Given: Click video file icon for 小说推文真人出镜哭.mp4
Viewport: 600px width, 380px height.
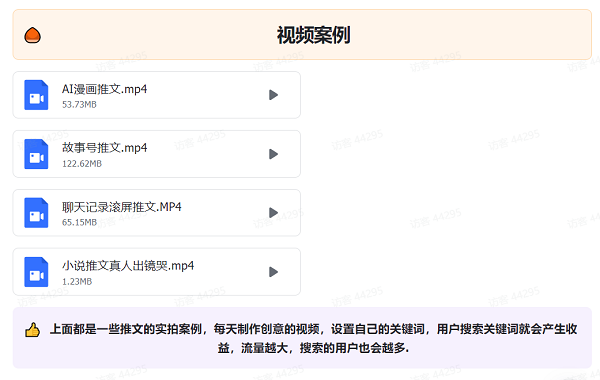Looking at the screenshot, I should pyautogui.click(x=36, y=272).
